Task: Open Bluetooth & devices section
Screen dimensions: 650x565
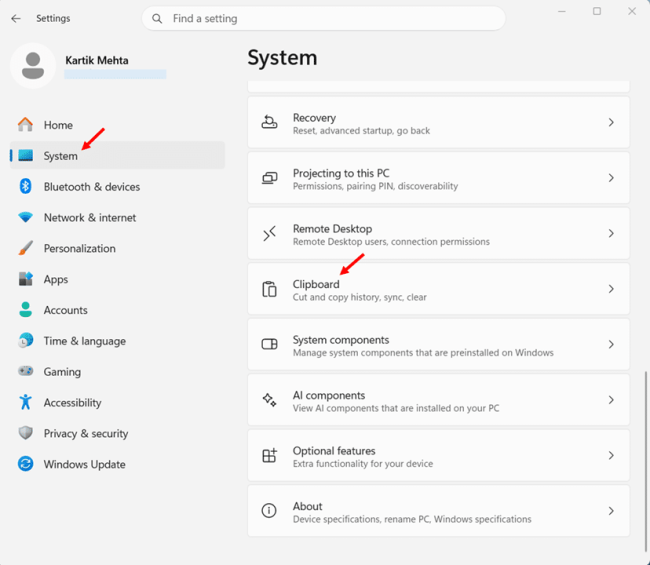Action: point(92,187)
